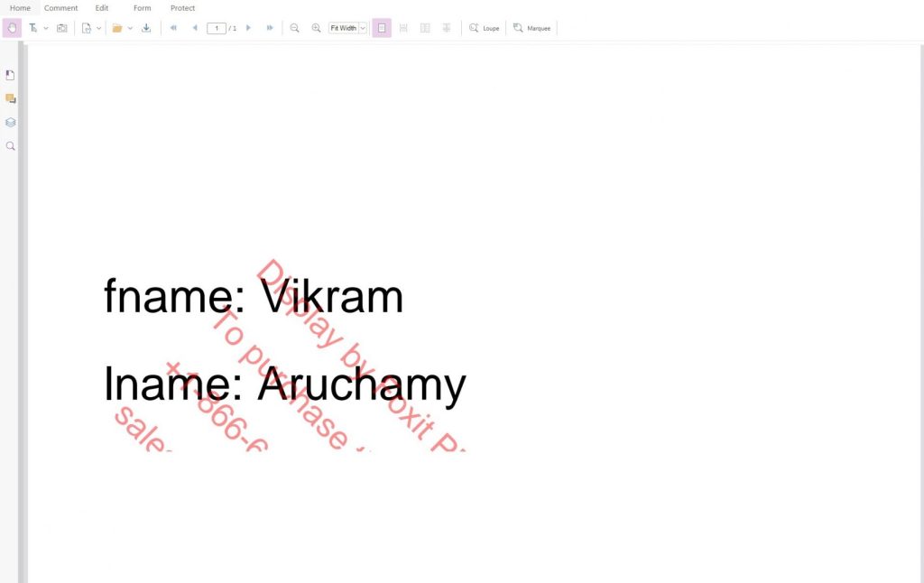Expand the open folder dropdown arrow
Screen dimensions: 924x583
click(x=130, y=28)
